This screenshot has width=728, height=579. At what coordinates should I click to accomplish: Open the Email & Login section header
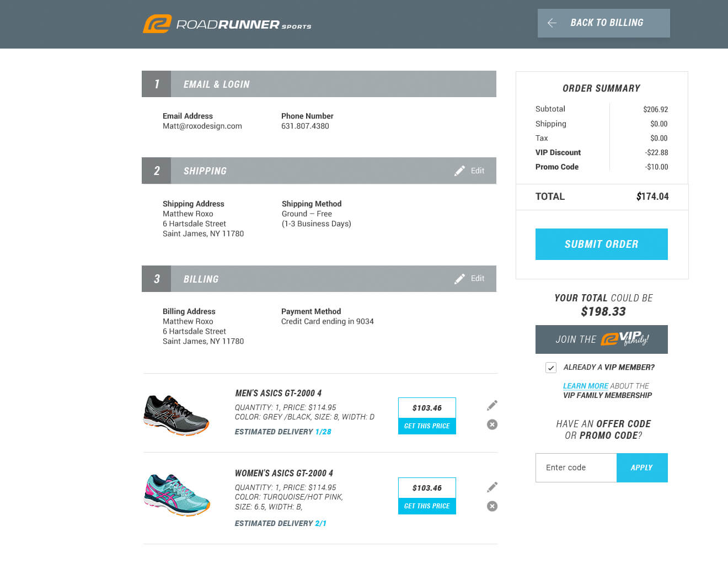point(319,84)
